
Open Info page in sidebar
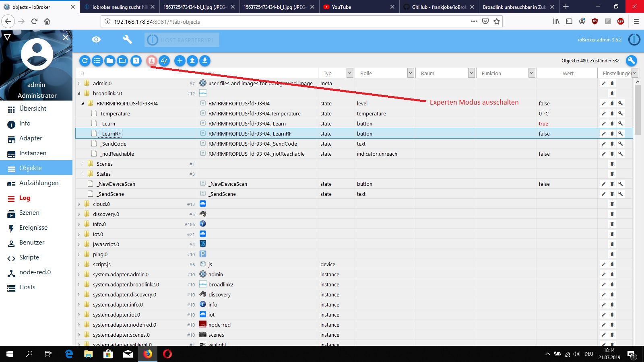pyautogui.click(x=36, y=123)
